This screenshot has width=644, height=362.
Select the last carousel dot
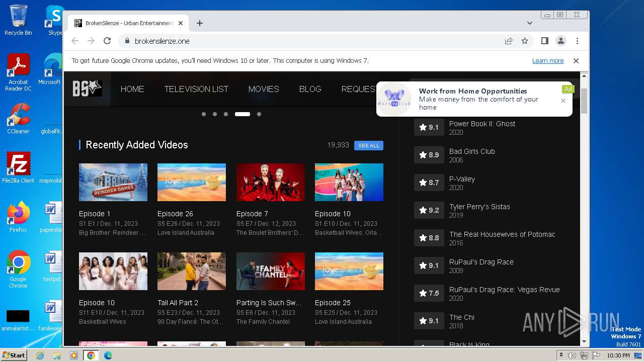coord(259,114)
